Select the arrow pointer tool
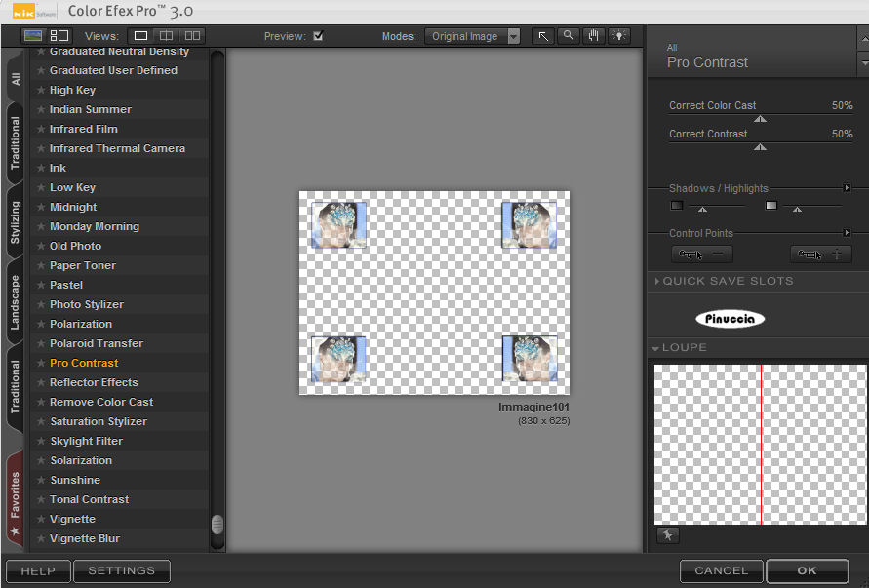Viewport: 869px width, 588px height. pyautogui.click(x=543, y=37)
